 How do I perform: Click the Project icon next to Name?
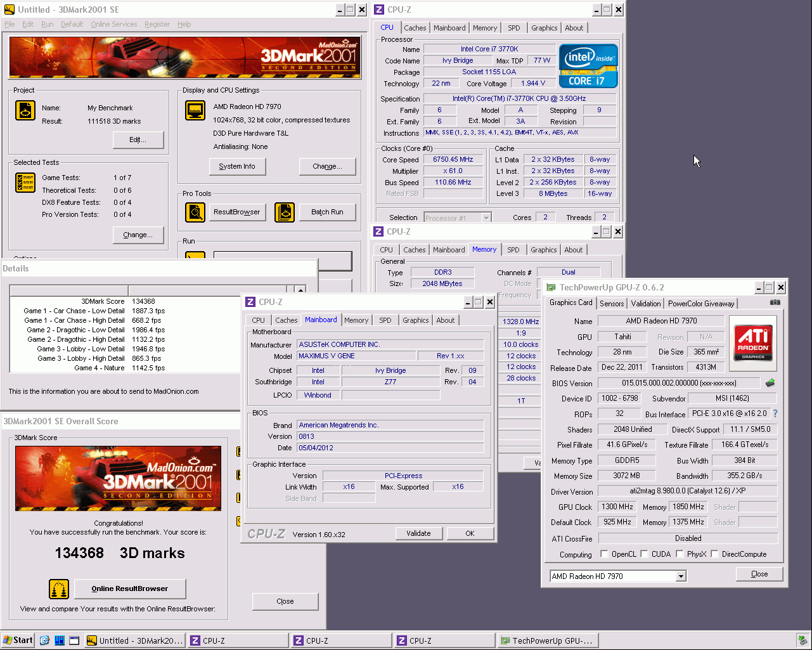(25, 111)
